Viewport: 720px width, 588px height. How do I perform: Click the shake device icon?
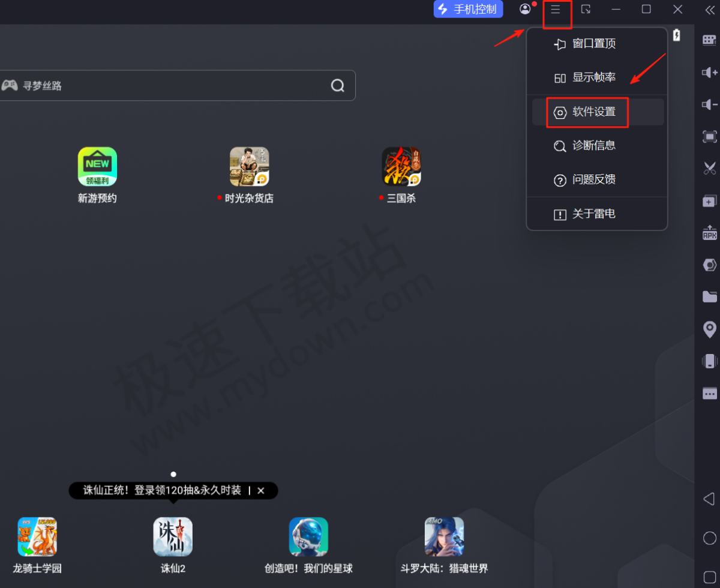tap(709, 361)
